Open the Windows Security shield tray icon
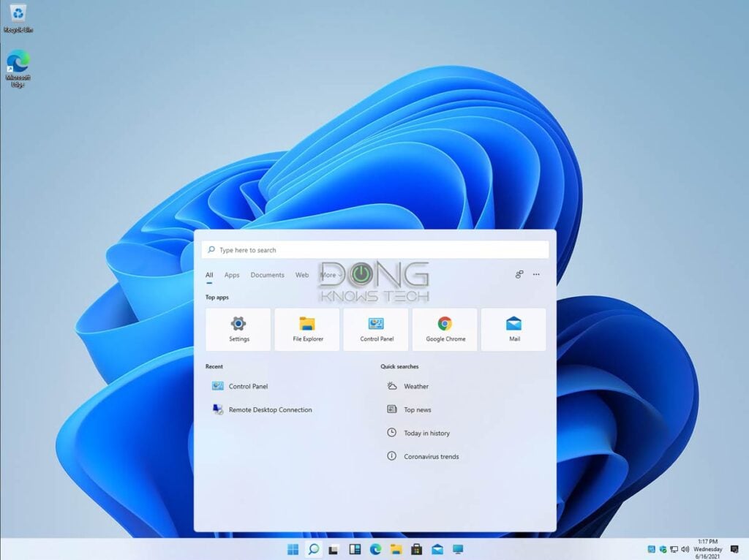749x560 pixels. pos(663,550)
